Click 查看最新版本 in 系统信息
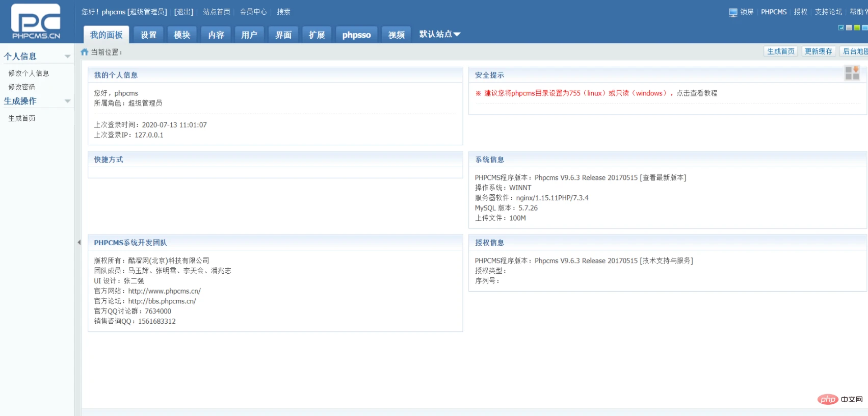This screenshot has height=416, width=868. pyautogui.click(x=663, y=178)
